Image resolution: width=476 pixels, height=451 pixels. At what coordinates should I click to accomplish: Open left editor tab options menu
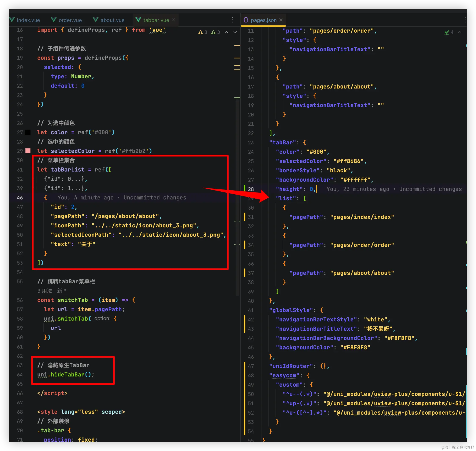click(x=232, y=20)
